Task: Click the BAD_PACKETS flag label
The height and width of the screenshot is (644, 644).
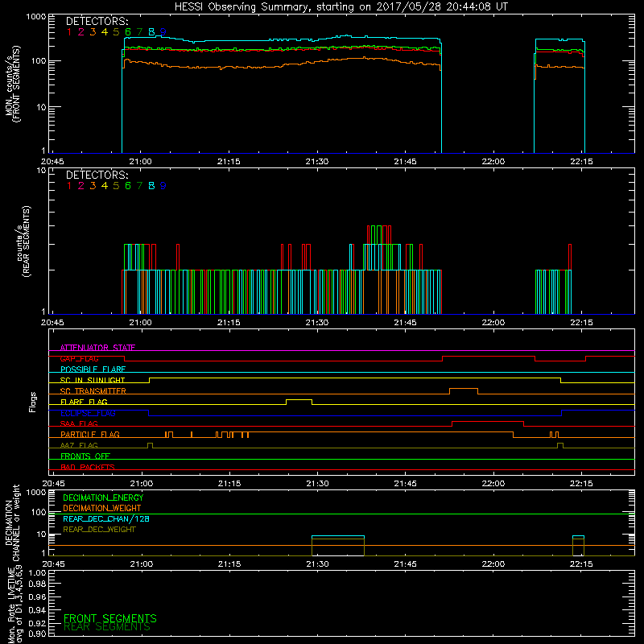Action: [x=88, y=467]
